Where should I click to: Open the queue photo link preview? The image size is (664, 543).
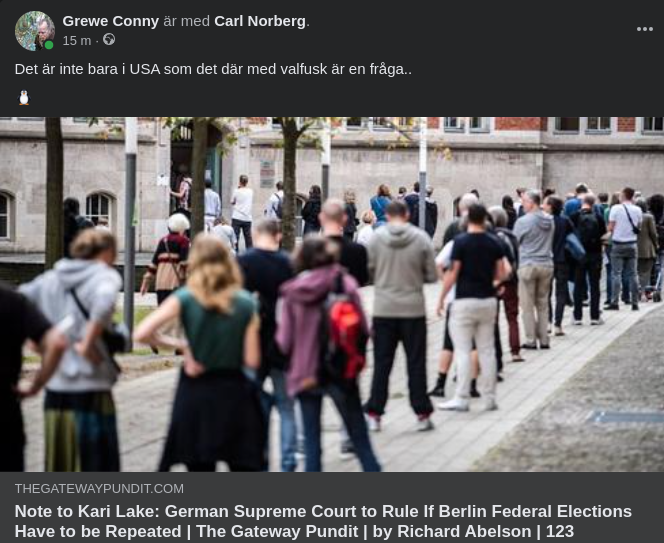(332, 294)
